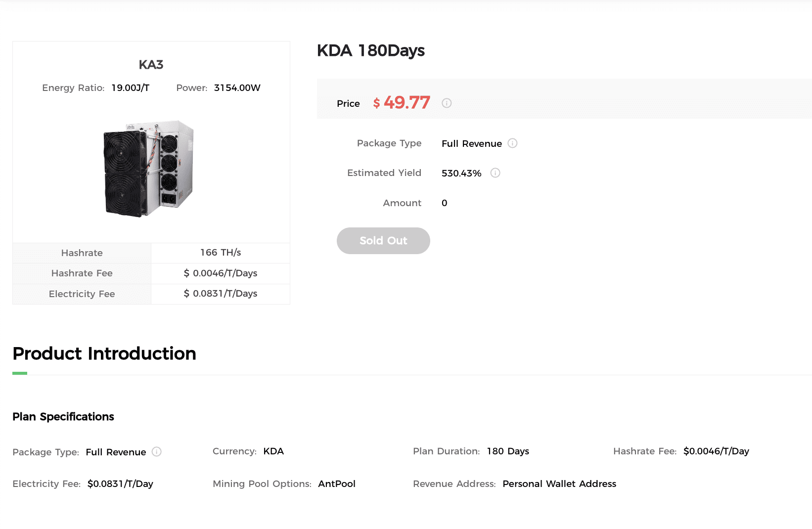The image size is (812, 529).
Task: Click the info icon beside the price
Action: 447,103
